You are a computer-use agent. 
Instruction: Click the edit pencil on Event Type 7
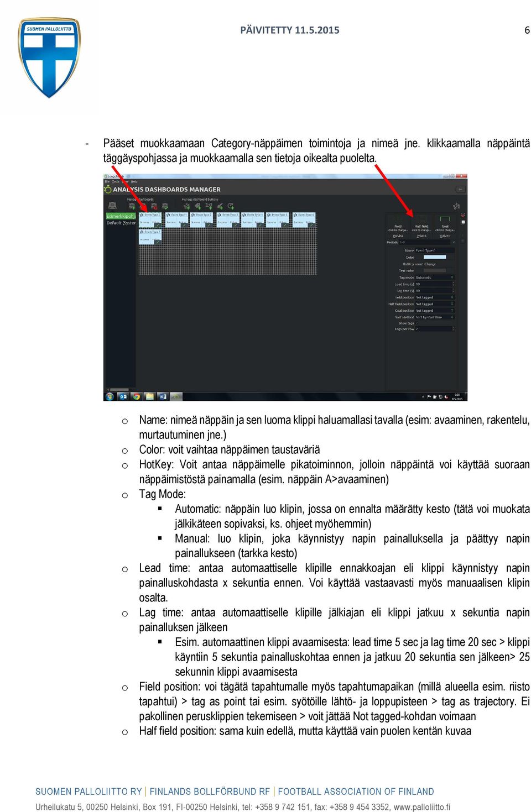tap(158, 242)
